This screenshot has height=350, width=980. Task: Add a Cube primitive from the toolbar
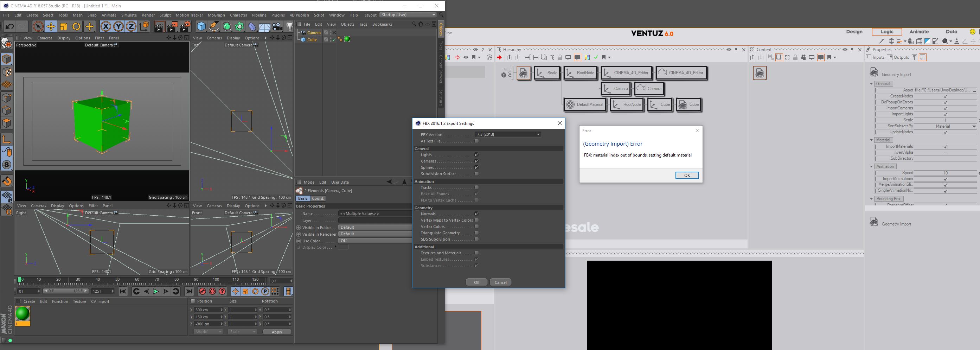pyautogui.click(x=201, y=26)
